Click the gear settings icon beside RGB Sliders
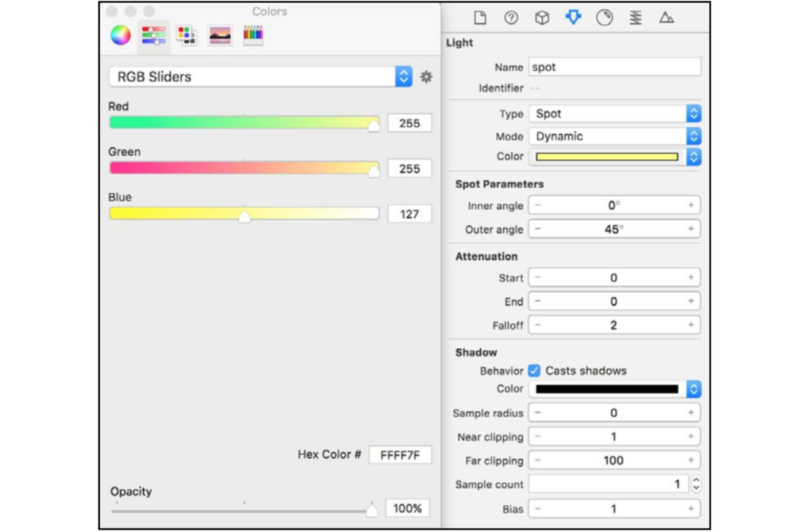The image size is (791, 532). 426,77
